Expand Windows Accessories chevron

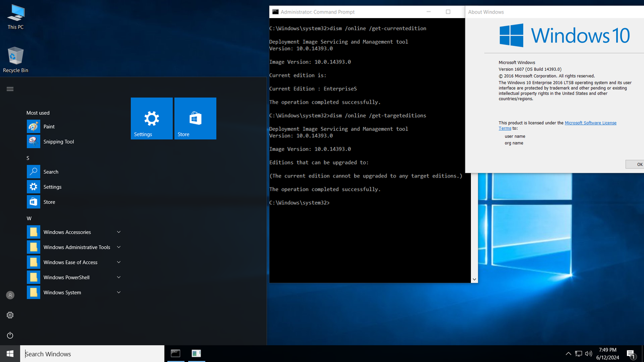coord(119,232)
